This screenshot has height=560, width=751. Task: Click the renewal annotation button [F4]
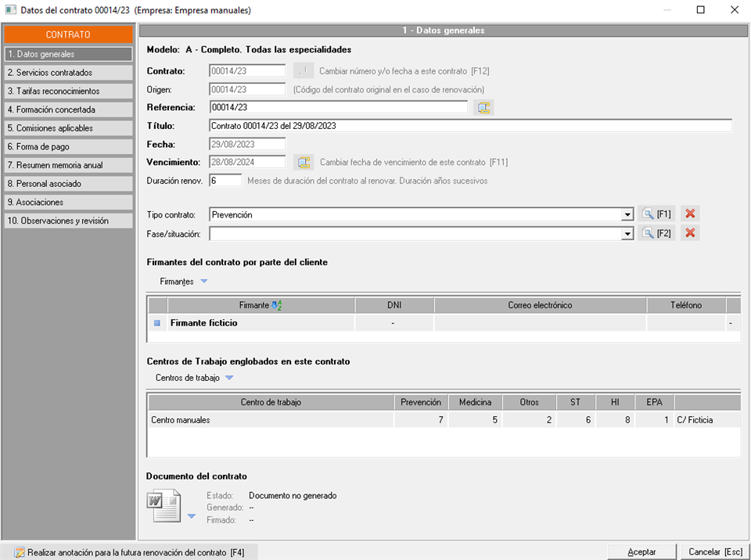(x=129, y=552)
